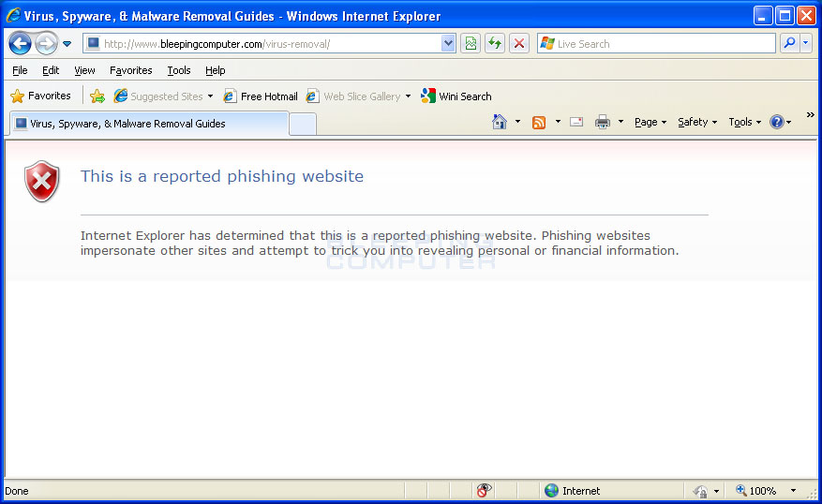Refresh the page with green arrows icon
The width and height of the screenshot is (822, 504).
(x=494, y=43)
